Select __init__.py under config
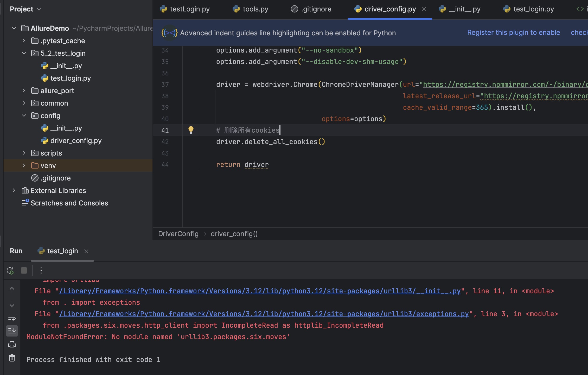The width and height of the screenshot is (588, 375). (66, 128)
